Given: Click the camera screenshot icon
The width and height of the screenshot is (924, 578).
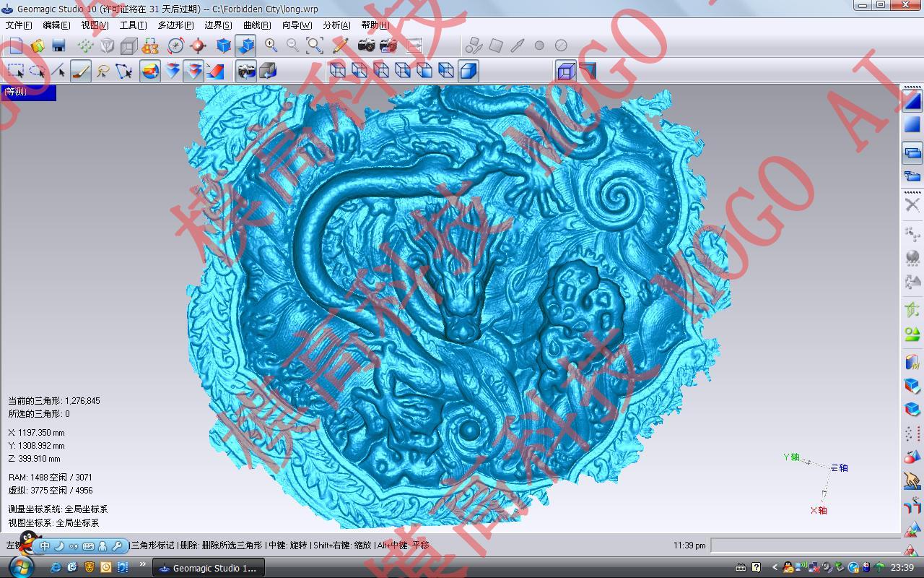Looking at the screenshot, I should [367, 46].
